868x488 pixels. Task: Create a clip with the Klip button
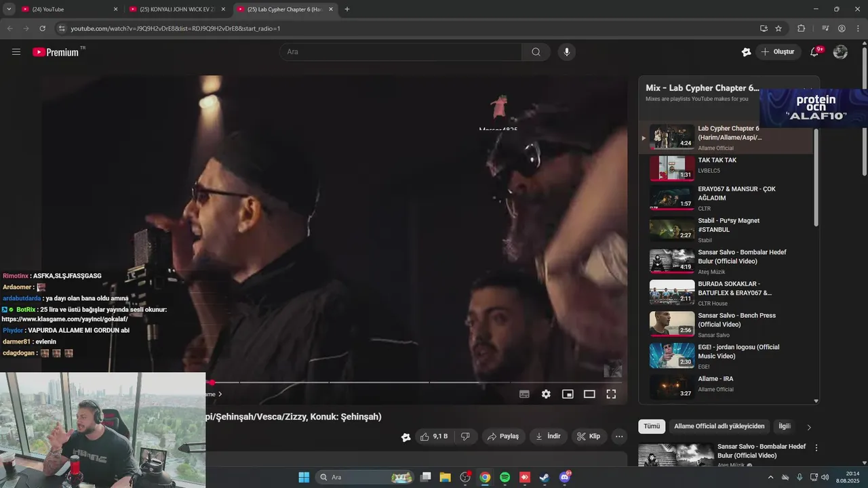click(x=589, y=436)
